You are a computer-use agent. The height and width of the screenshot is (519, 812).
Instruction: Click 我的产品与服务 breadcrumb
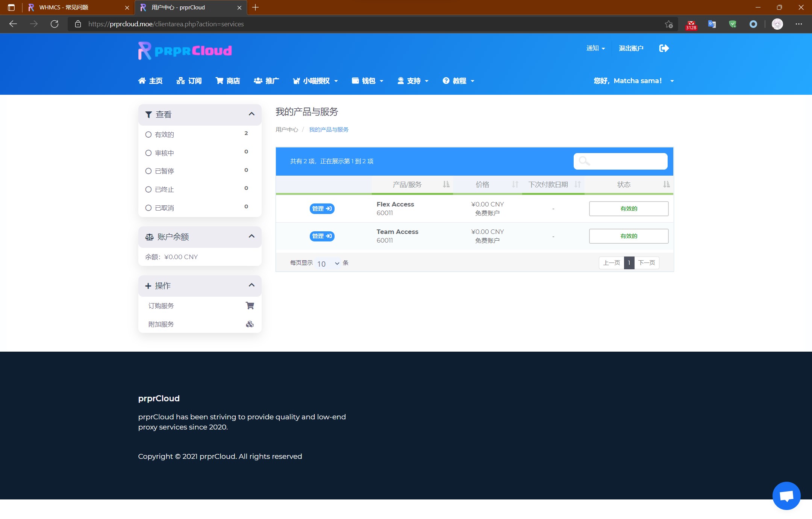click(x=329, y=129)
